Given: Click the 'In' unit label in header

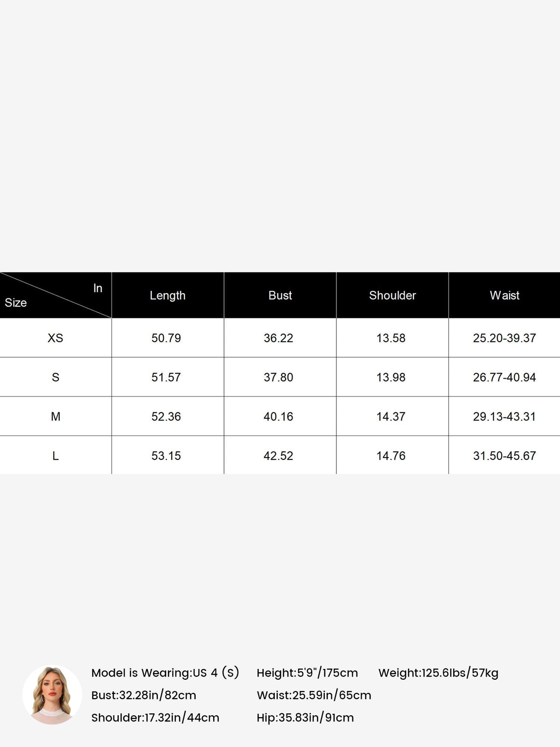Looking at the screenshot, I should [98, 288].
